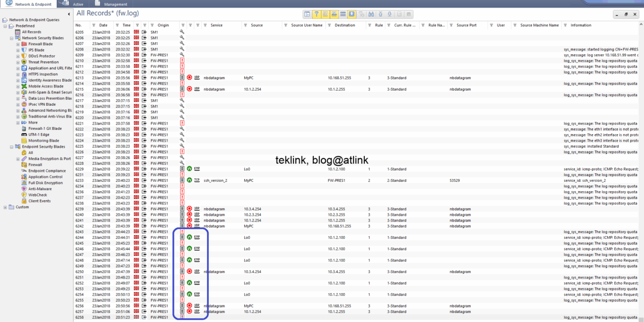644x322 pixels.
Task: Click the first toolbar icon for pane layout
Action: coord(307,14)
